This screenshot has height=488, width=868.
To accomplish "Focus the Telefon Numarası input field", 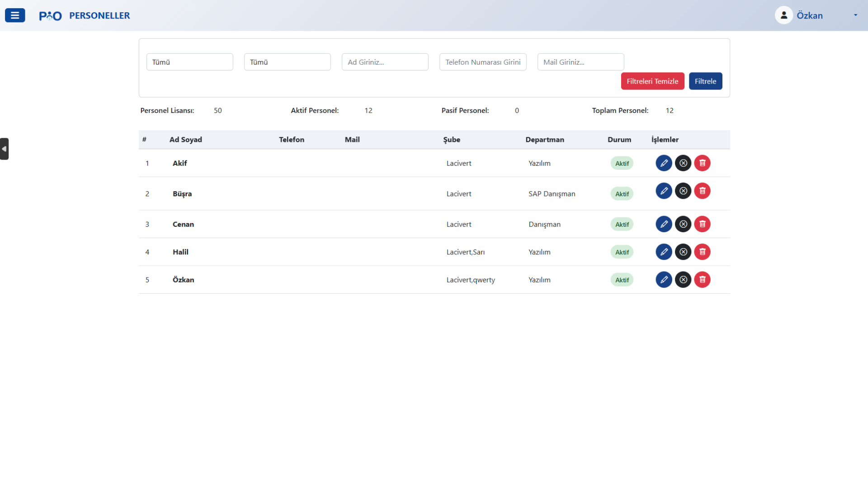I will click(483, 62).
